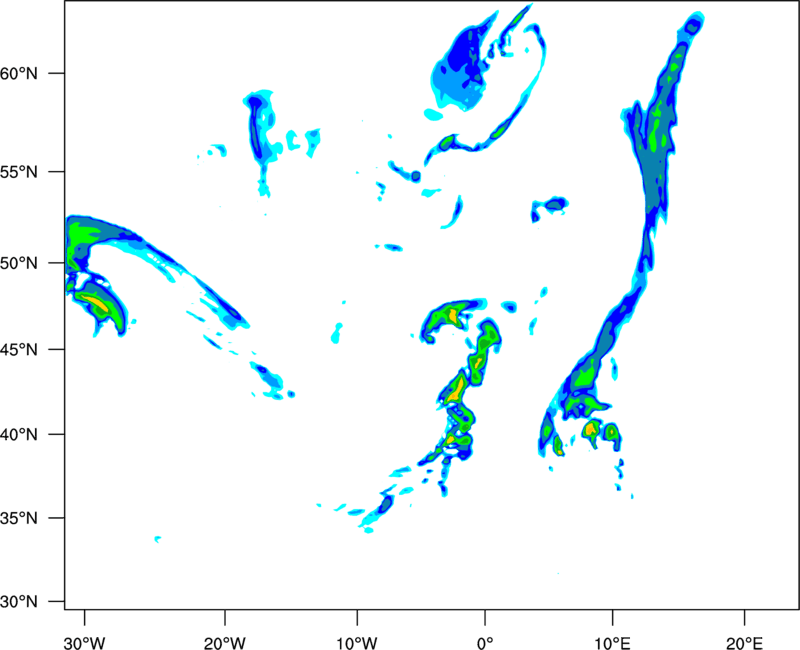Click the 45°N latitude label
Viewport: 800px width, 650px height.
click(x=19, y=350)
